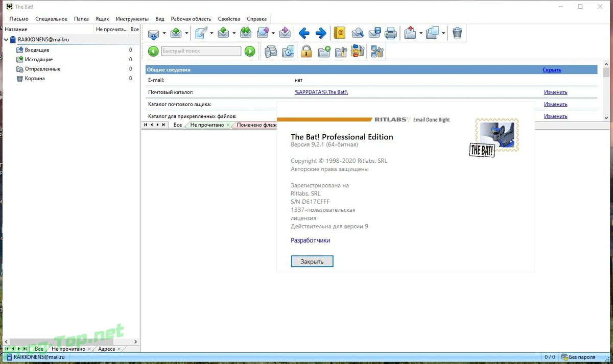Screen dimensions: 613x364
Task: Click into the Быстрый поиск field
Action: pos(201,51)
